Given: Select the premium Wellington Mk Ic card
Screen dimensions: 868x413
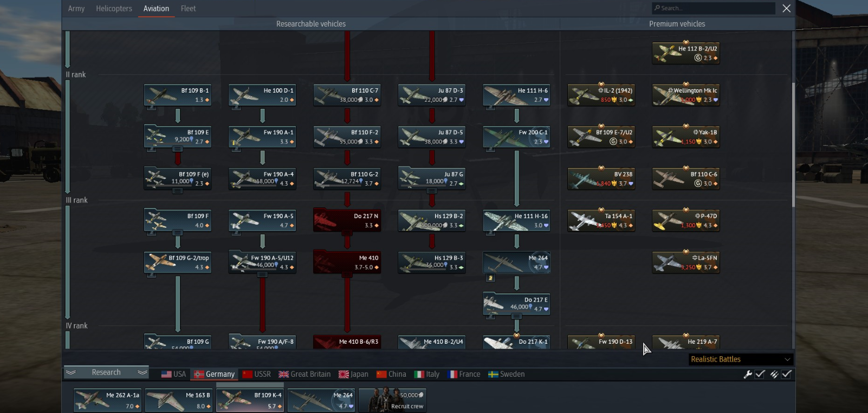Looking at the screenshot, I should [686, 95].
